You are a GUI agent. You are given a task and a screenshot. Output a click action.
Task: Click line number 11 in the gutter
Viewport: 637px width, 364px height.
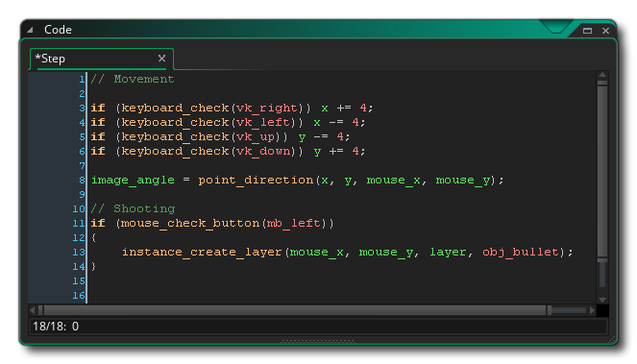point(79,224)
